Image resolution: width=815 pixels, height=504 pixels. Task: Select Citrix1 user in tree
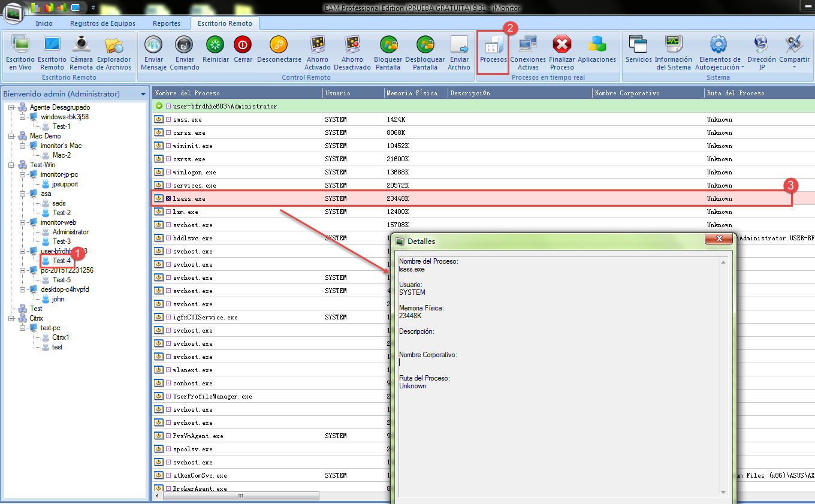tap(61, 337)
